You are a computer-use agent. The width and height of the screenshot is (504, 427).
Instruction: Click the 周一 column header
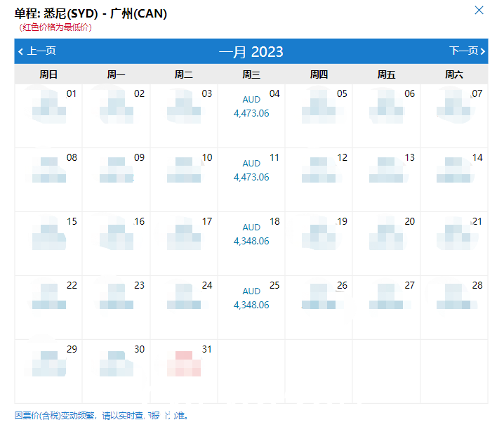pos(117,74)
